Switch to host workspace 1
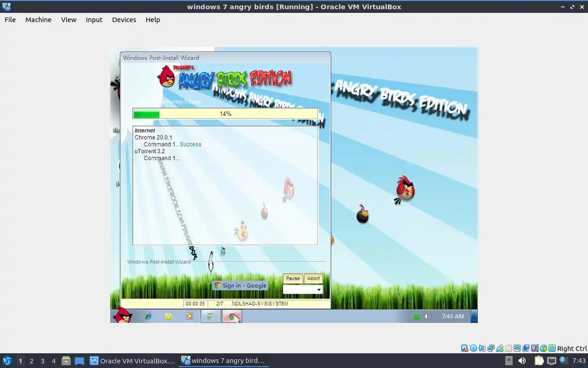The image size is (588, 368). click(20, 361)
